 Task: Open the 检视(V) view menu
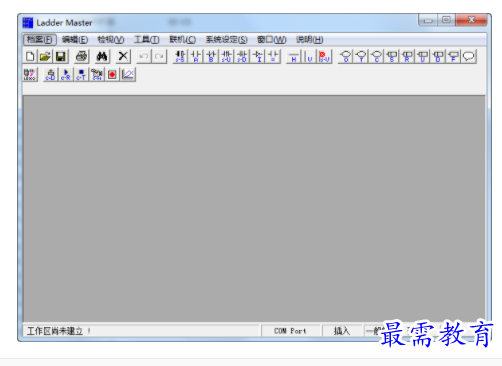[111, 40]
